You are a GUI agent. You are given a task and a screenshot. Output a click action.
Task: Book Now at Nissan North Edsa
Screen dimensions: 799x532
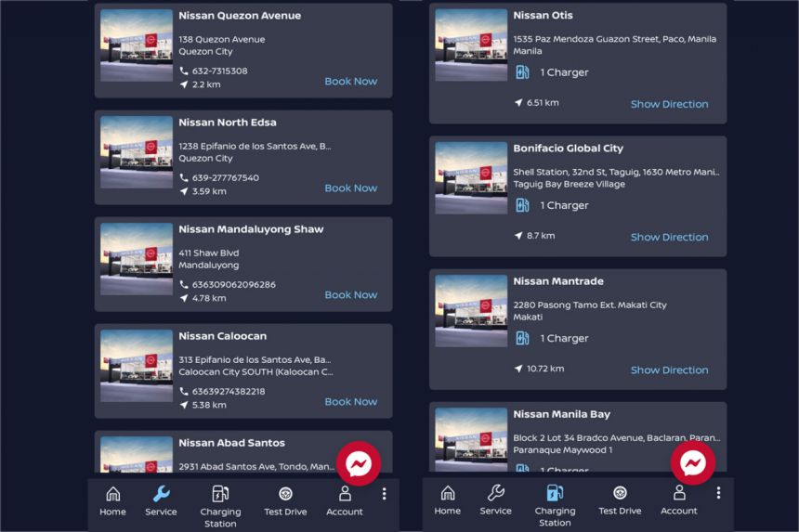click(351, 188)
